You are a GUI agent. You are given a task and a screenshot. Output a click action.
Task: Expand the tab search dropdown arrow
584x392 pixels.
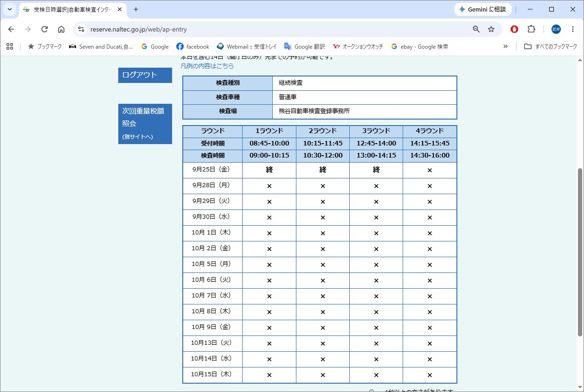pos(10,9)
